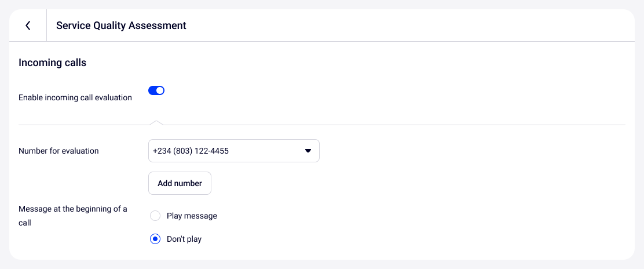644x269 pixels.
Task: Open the evaluation phone number dropdown
Action: coord(233,151)
